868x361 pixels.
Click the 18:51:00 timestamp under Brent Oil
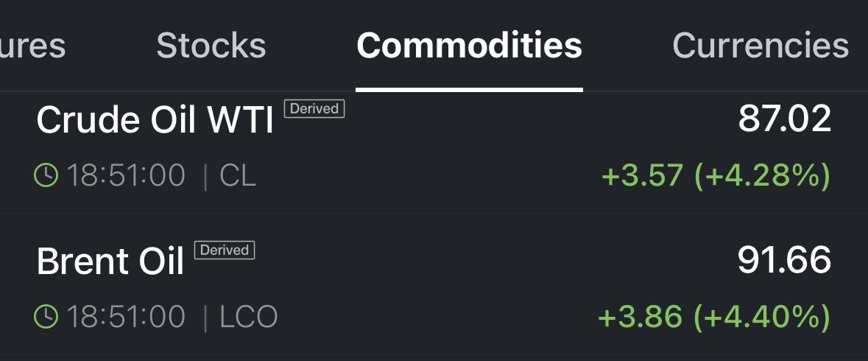126,318
